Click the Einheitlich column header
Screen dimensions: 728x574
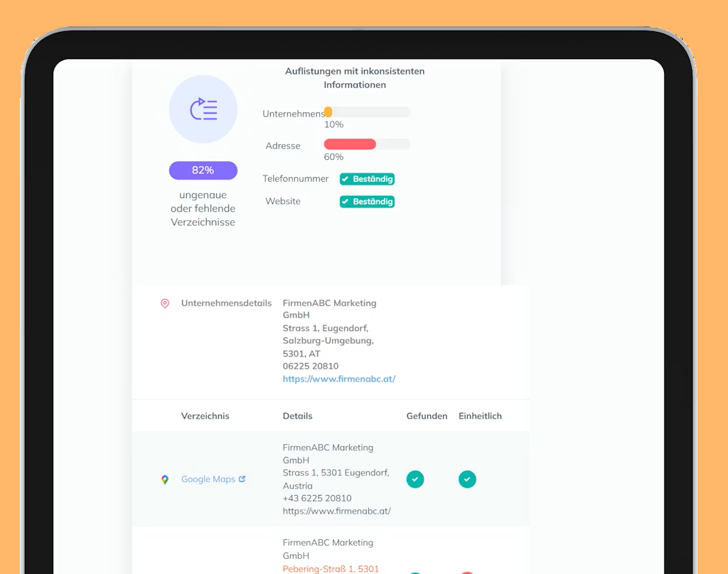480,416
